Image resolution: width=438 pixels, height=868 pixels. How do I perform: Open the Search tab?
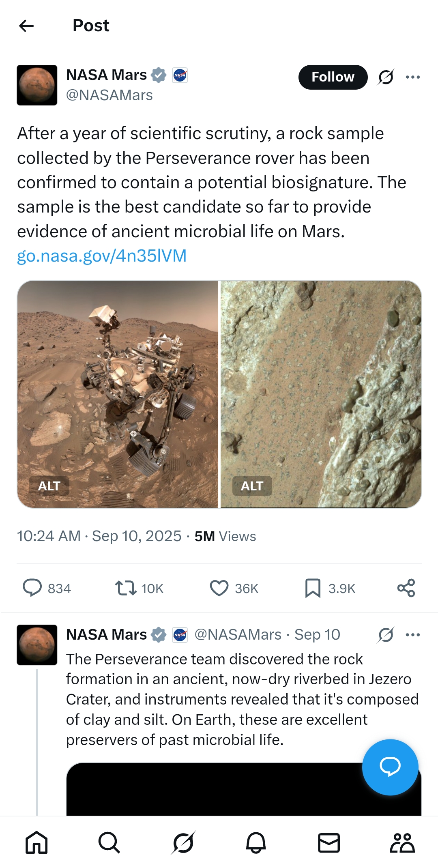pos(109,843)
